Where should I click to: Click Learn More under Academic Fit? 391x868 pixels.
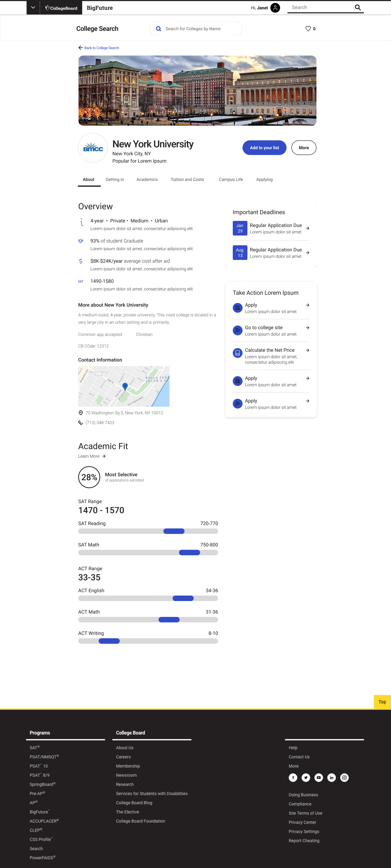pos(92,456)
